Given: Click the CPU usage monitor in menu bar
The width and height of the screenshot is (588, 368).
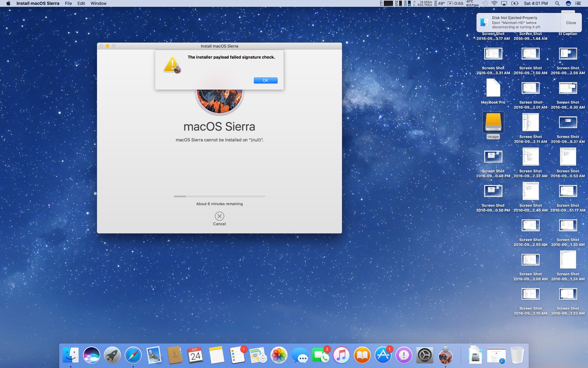Looking at the screenshot, I should [x=386, y=3].
